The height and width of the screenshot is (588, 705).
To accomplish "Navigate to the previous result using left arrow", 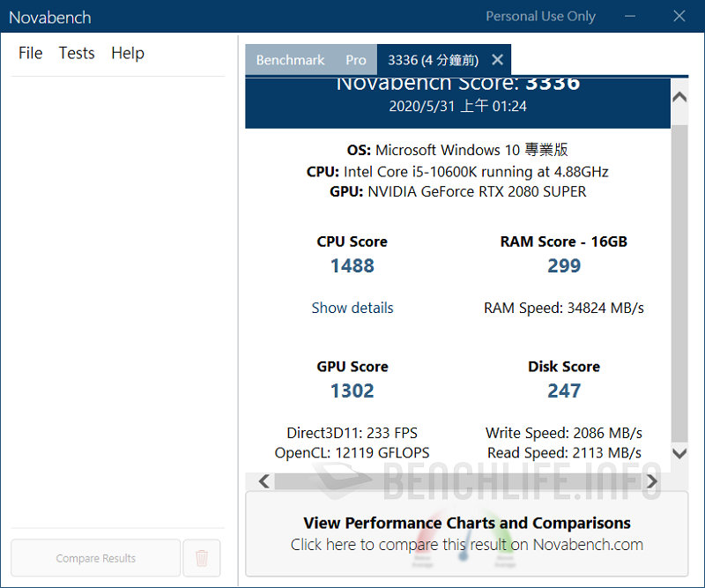I will coord(263,481).
